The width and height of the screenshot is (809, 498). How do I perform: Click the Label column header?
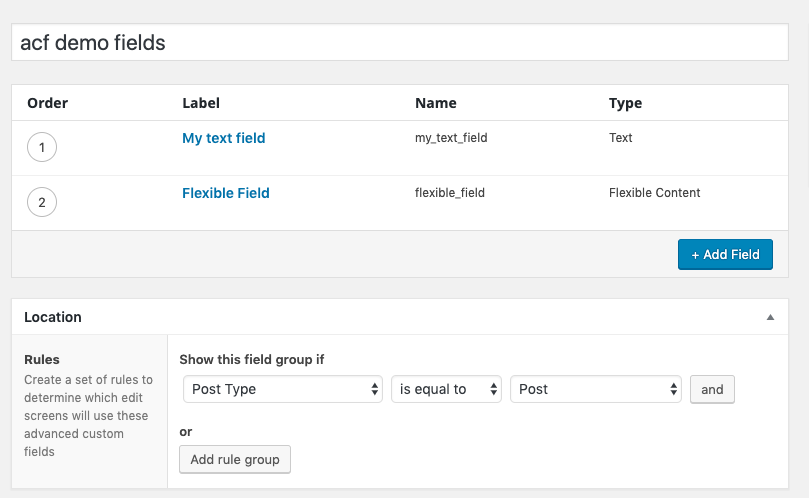tap(201, 103)
